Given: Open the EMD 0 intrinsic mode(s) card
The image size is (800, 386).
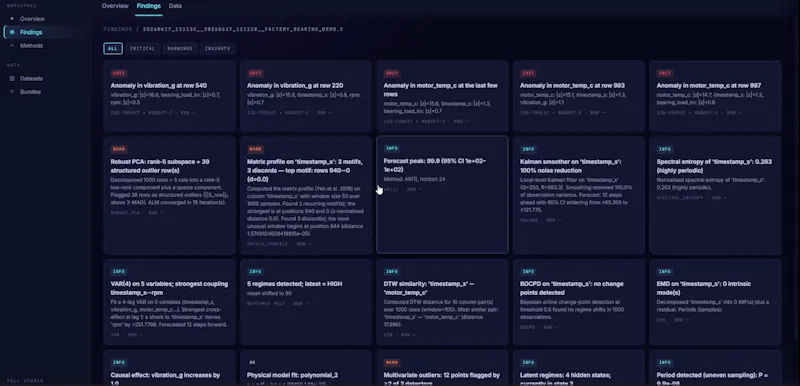Looking at the screenshot, I should (x=715, y=302).
